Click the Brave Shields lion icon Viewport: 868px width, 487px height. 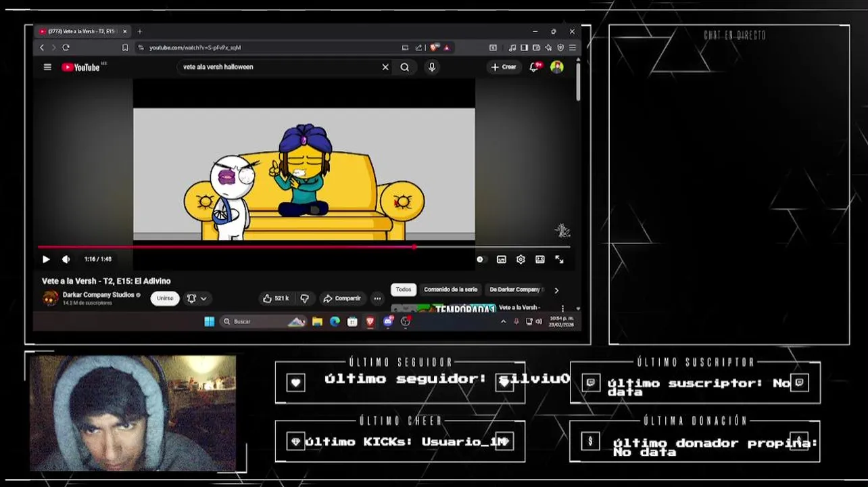click(434, 47)
